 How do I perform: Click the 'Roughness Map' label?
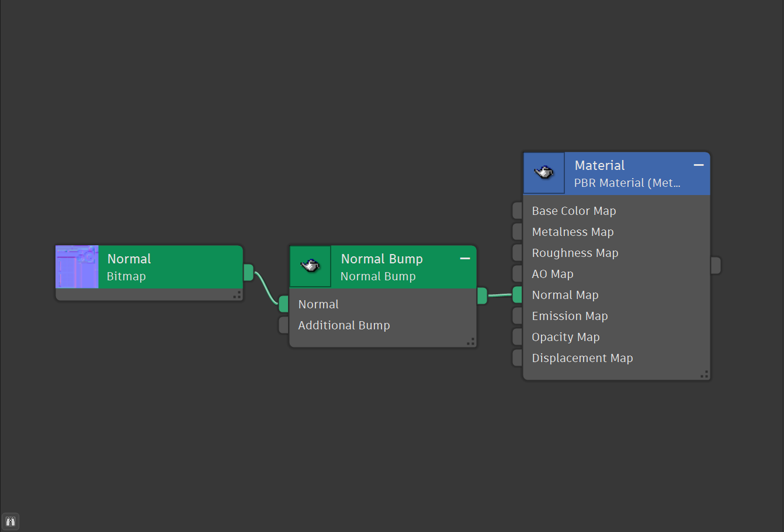pyautogui.click(x=575, y=253)
